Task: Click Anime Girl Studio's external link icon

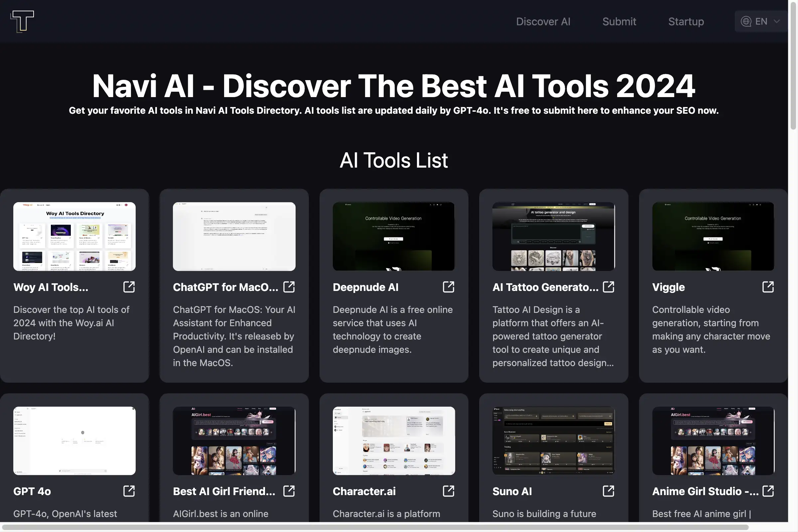Action: tap(768, 491)
